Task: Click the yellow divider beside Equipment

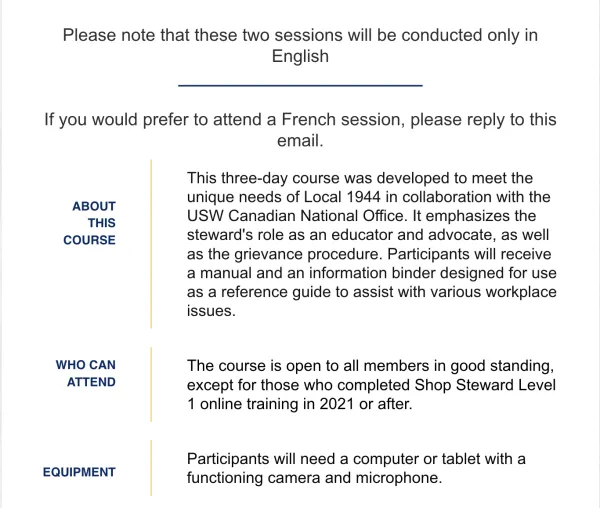Action: pyautogui.click(x=151, y=468)
